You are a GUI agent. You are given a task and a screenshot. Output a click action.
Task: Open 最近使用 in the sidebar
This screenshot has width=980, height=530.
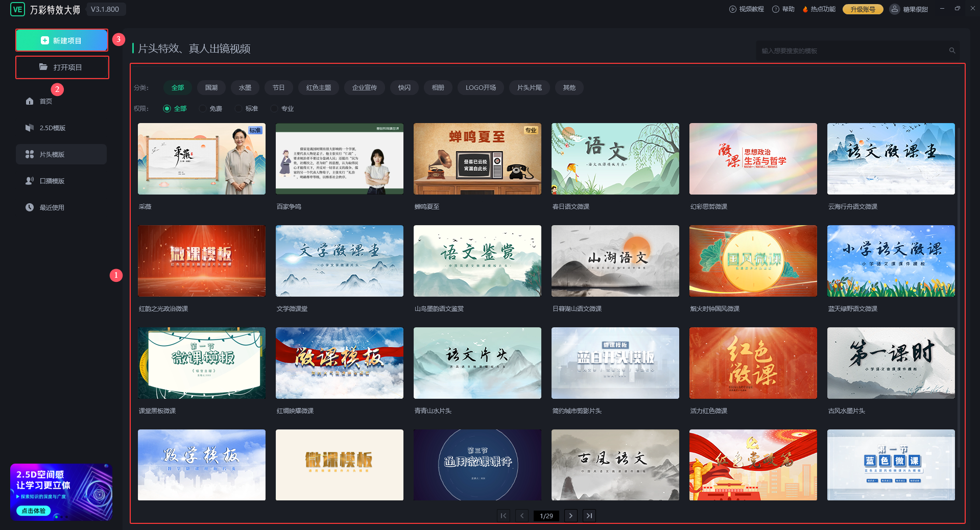click(52, 207)
